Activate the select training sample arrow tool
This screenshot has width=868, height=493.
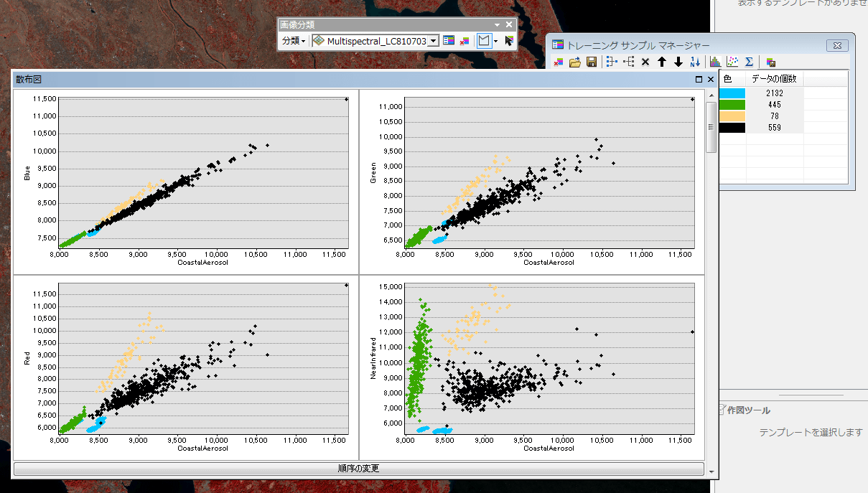tap(509, 41)
